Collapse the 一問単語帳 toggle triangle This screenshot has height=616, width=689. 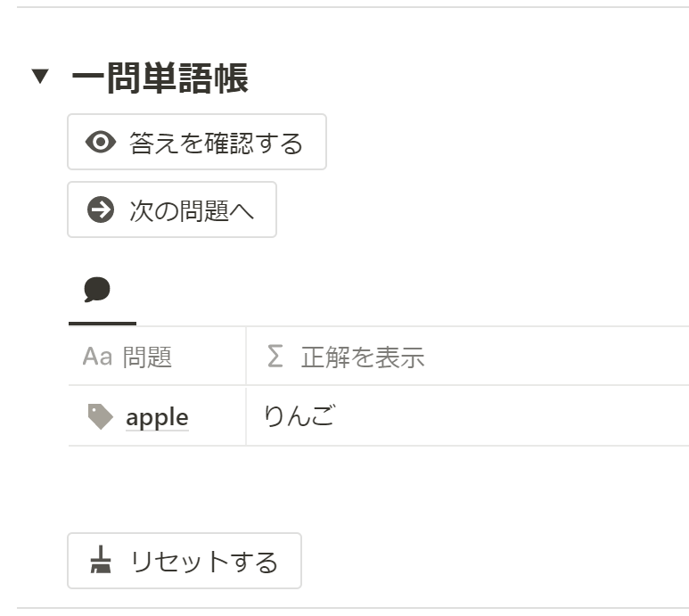39,77
